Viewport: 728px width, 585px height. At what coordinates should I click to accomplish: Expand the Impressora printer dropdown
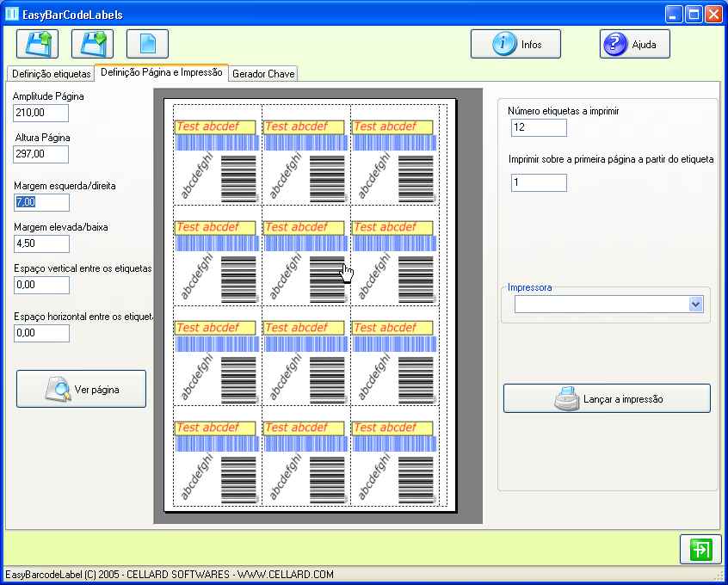(x=695, y=304)
